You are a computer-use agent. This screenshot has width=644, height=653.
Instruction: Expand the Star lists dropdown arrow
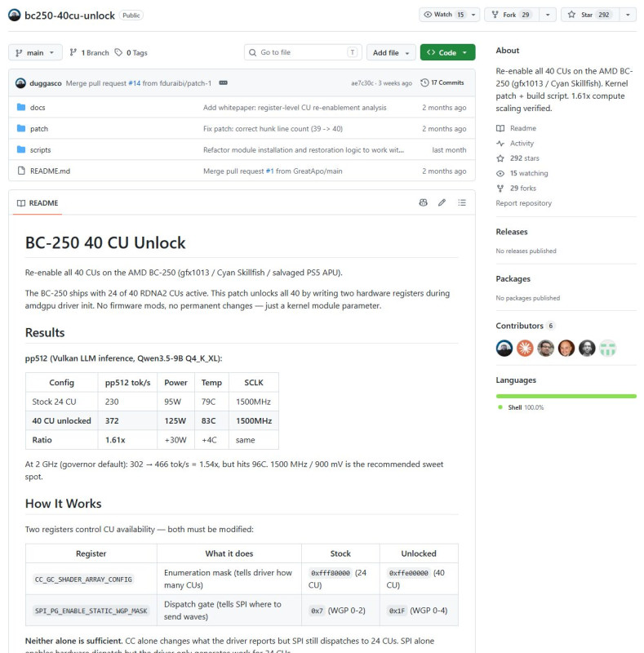click(x=628, y=15)
